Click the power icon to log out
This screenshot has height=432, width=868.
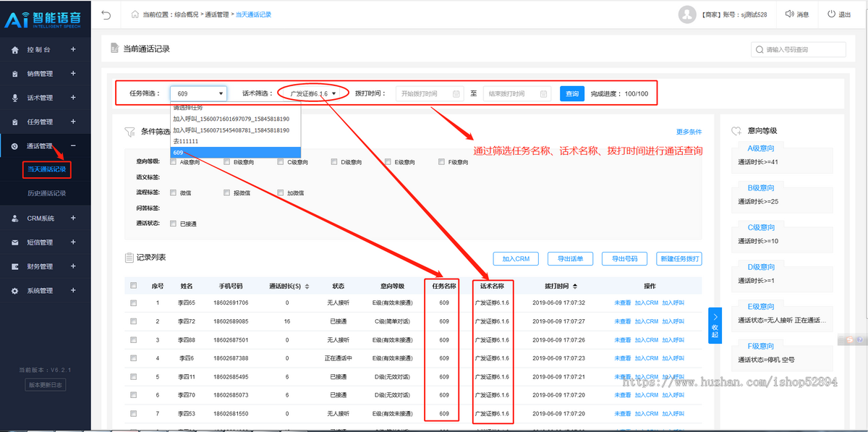[x=831, y=14]
